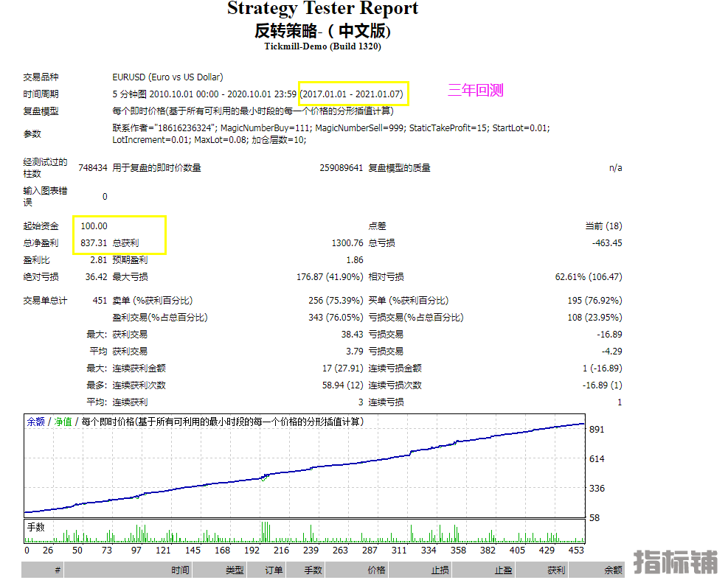
Task: Click the total net profit value 837.31
Action: pos(94,243)
